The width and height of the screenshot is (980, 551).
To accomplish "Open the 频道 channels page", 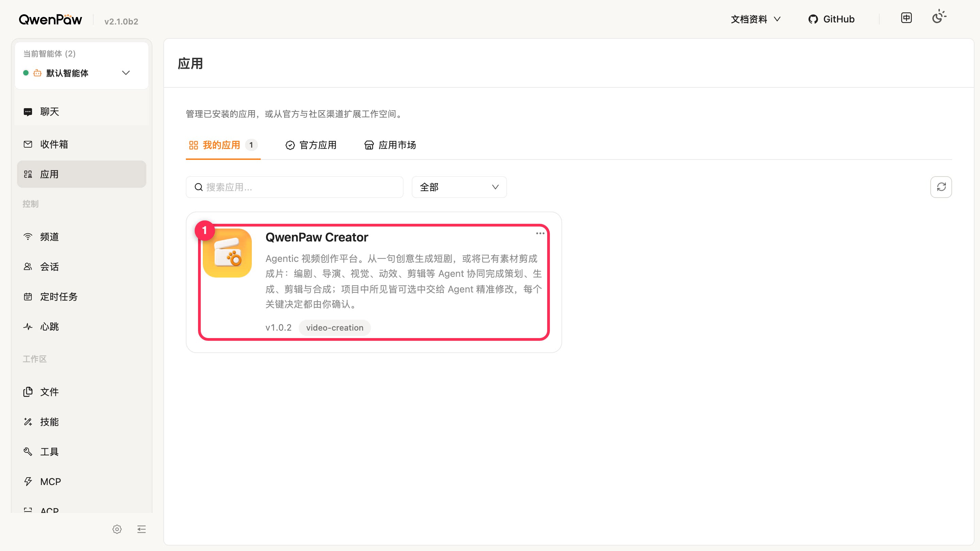I will [x=81, y=236].
